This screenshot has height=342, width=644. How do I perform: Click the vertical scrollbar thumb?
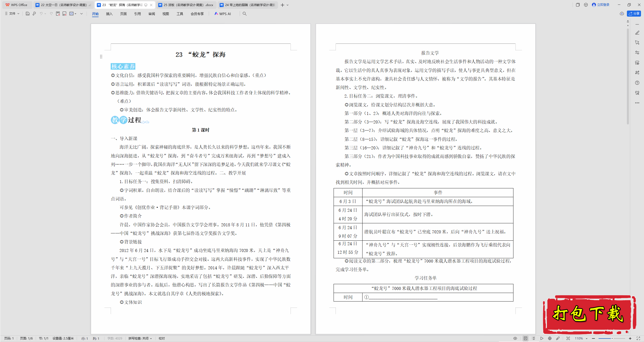(x=628, y=76)
